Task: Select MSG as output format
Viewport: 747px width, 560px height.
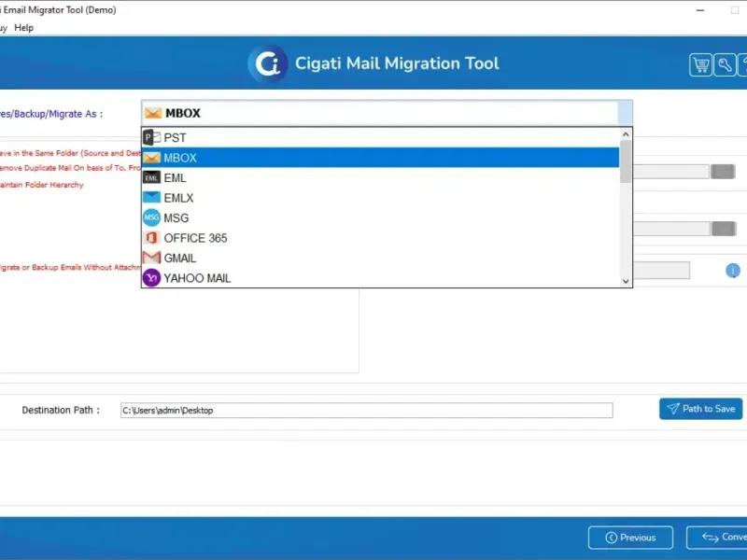Action: (380, 217)
